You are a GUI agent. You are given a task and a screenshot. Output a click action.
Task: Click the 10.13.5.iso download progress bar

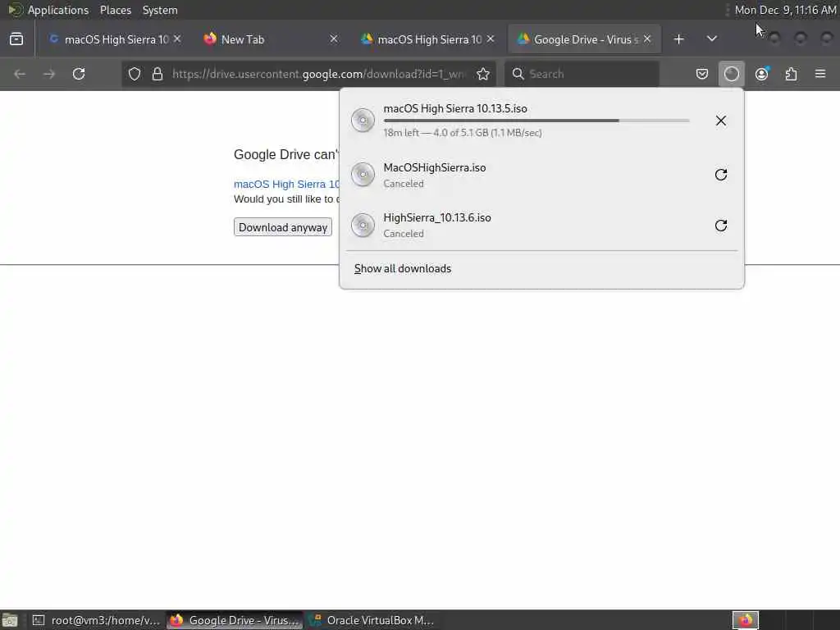tap(536, 121)
